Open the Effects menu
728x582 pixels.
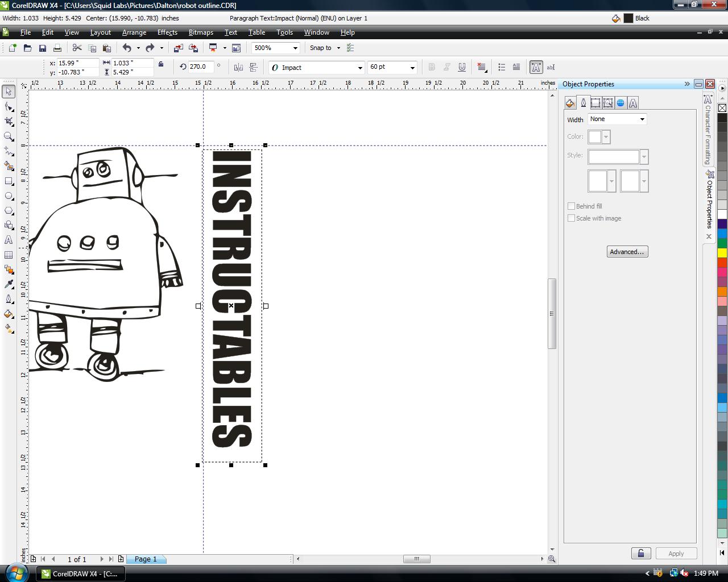(x=167, y=32)
